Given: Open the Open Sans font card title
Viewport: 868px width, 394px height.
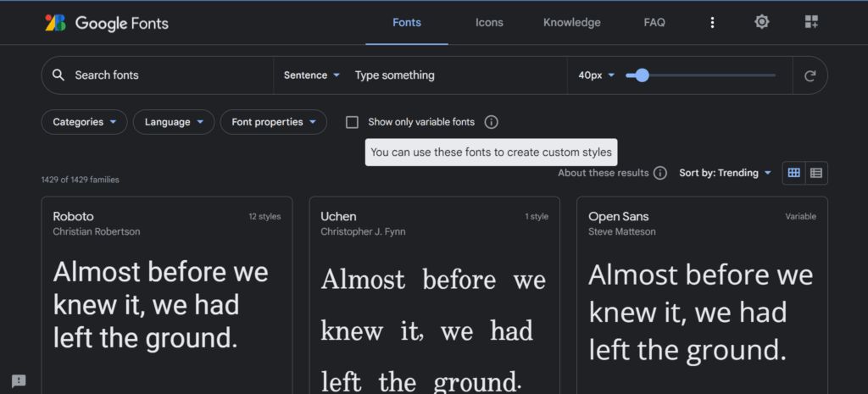Looking at the screenshot, I should point(618,216).
